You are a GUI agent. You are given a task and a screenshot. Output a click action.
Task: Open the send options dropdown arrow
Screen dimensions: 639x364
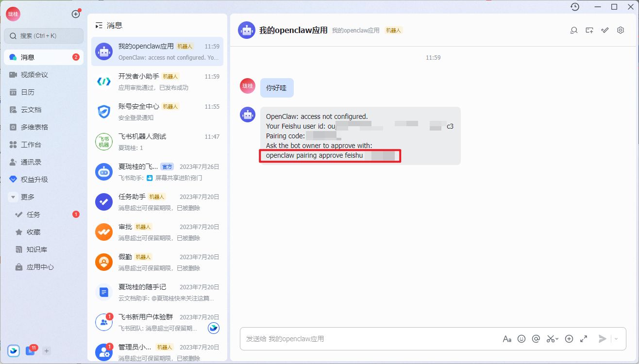[616, 339]
